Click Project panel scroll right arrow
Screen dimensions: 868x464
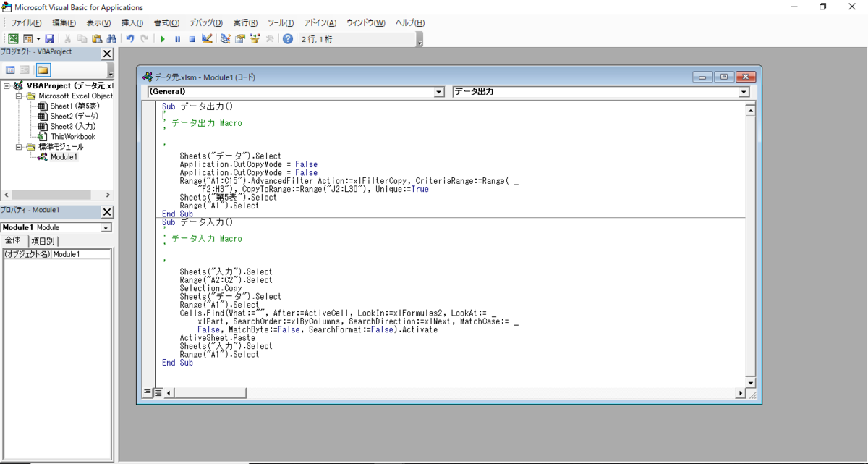click(108, 195)
